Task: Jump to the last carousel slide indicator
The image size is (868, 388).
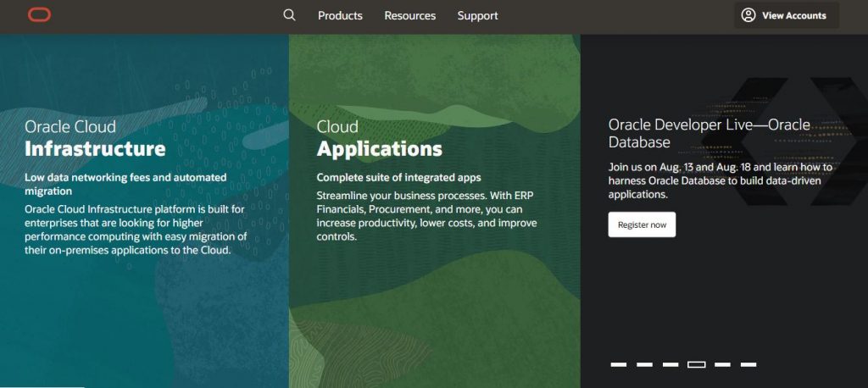Action: (748, 364)
